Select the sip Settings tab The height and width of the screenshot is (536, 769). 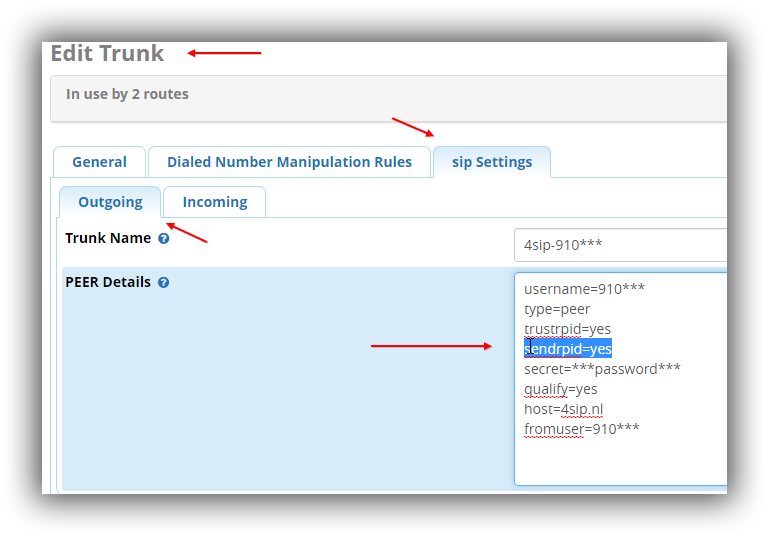(x=491, y=162)
